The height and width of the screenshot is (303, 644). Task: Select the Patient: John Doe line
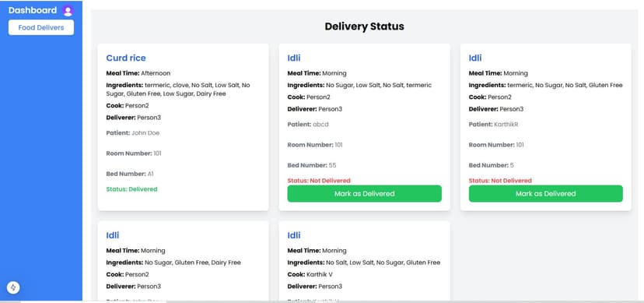133,132
